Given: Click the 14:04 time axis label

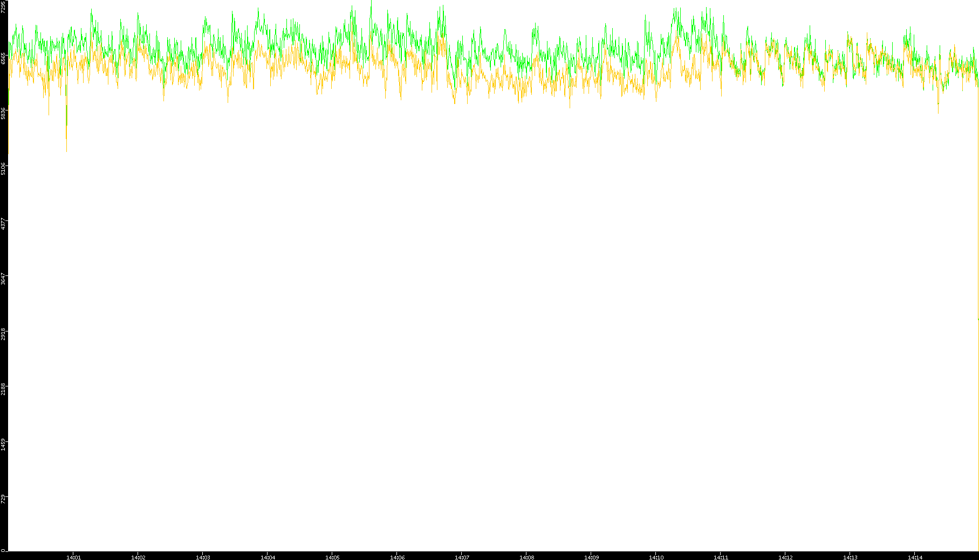Looking at the screenshot, I should (268, 557).
